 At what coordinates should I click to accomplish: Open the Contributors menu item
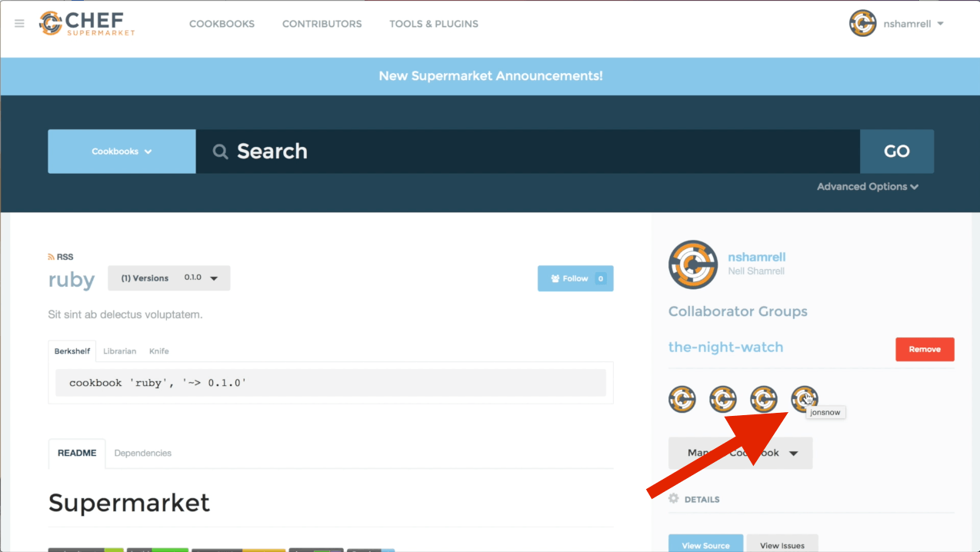(322, 24)
